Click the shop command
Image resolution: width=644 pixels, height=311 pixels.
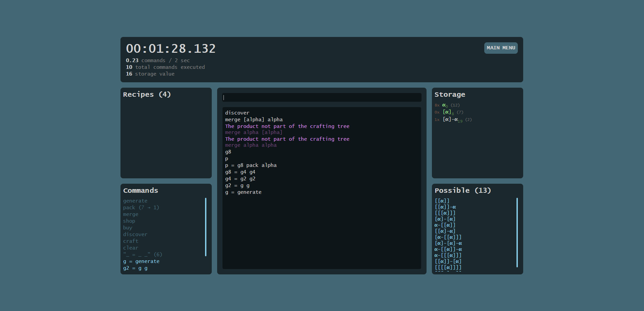[x=129, y=221]
